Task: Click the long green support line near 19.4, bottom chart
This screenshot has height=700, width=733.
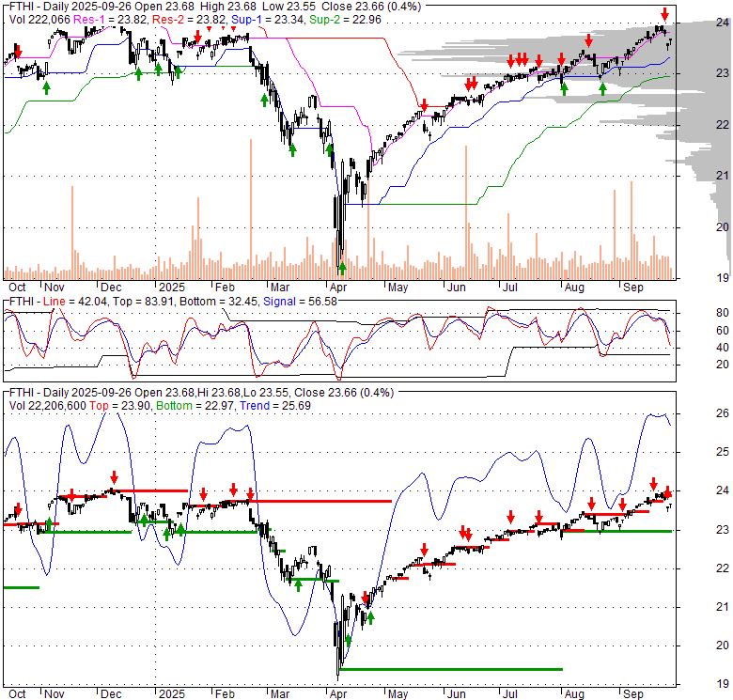Action: click(451, 669)
